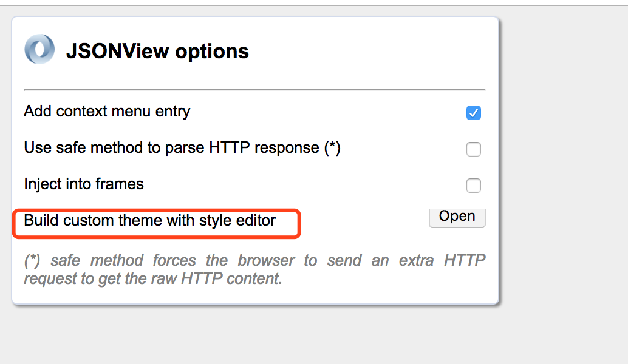628x364 pixels.
Task: Click the Inject into frames label
Action: (84, 184)
